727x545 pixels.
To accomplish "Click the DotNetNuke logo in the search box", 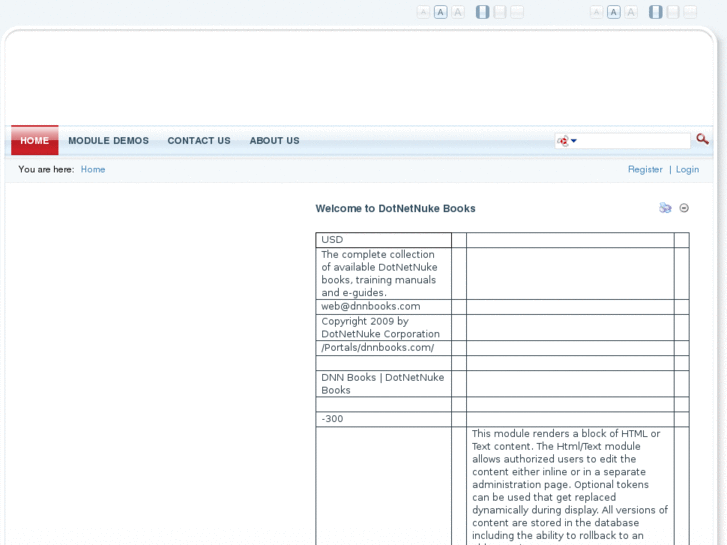I will (x=562, y=141).
